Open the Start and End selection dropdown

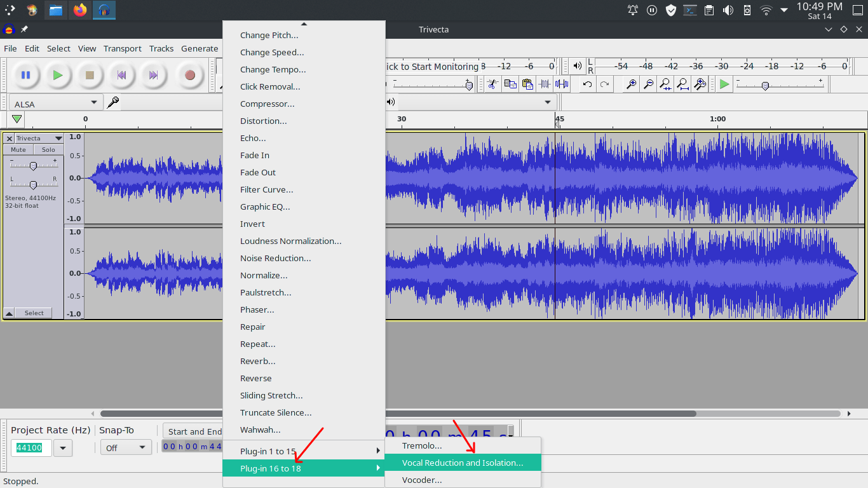[193, 431]
